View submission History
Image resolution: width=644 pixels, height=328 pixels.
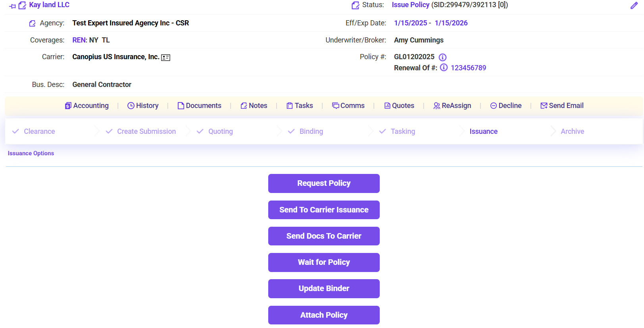point(143,106)
